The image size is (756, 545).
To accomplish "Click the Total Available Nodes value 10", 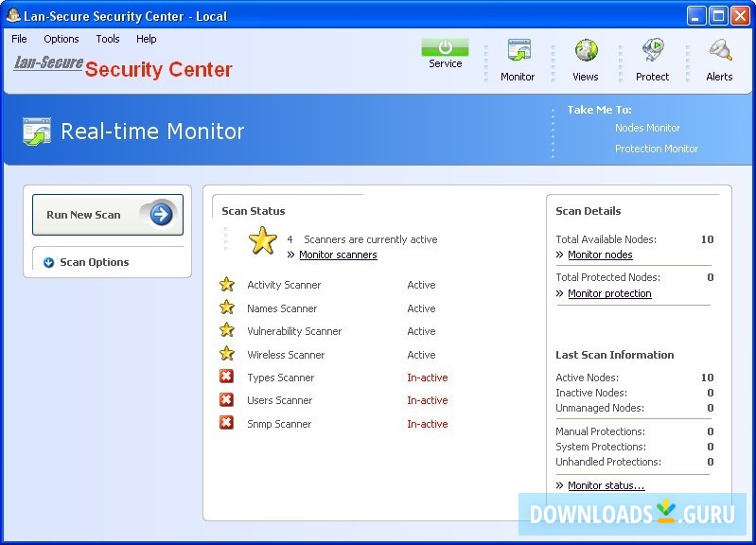I will point(707,239).
